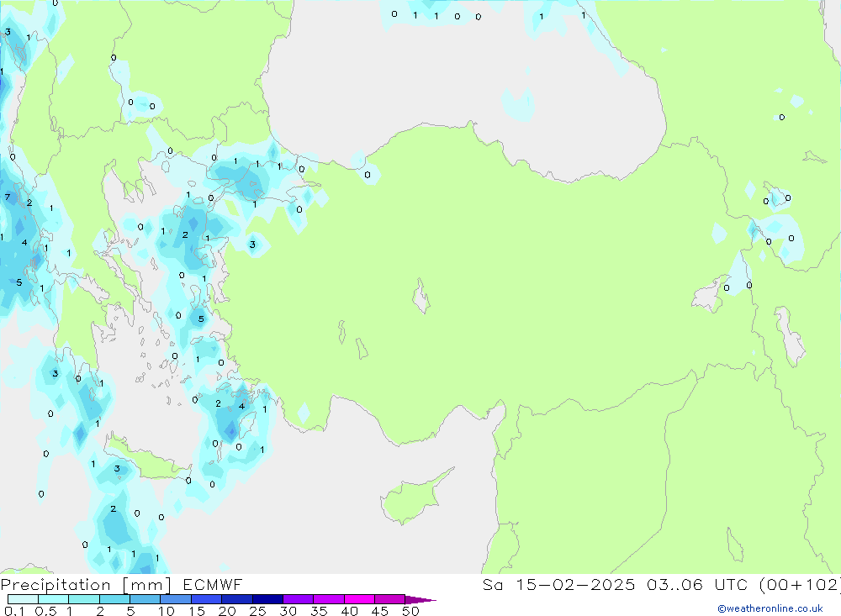Image resolution: width=841 pixels, height=616 pixels.
Task: Click legend tick label 25
Action: [x=257, y=611]
